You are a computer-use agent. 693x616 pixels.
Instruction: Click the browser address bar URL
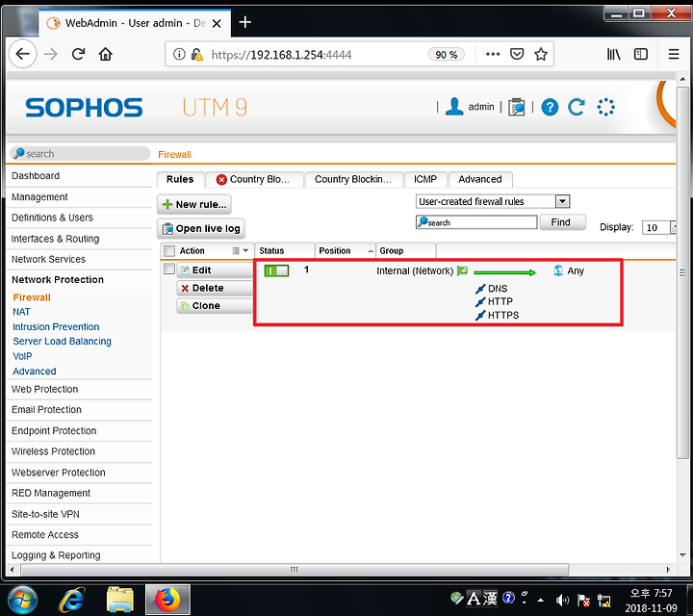click(x=281, y=55)
